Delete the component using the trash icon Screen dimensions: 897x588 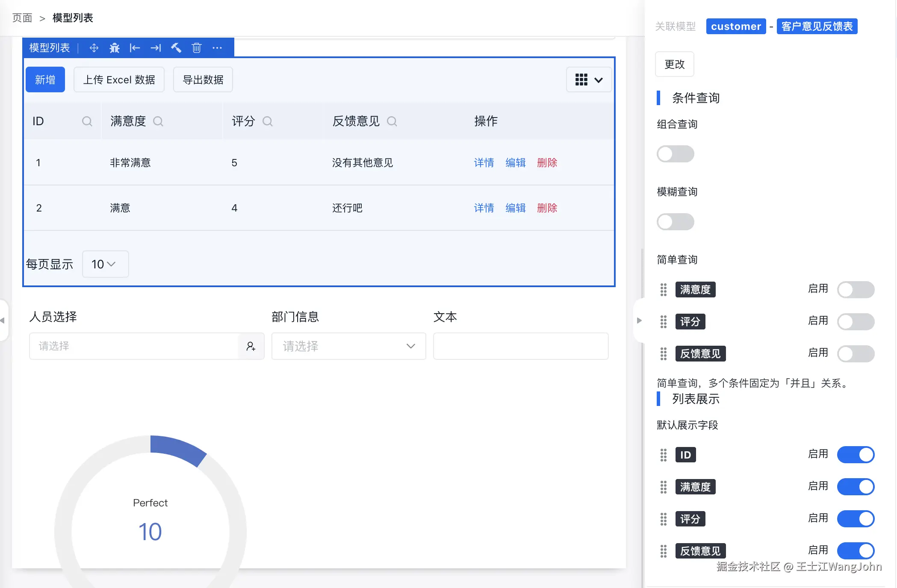[x=196, y=48]
